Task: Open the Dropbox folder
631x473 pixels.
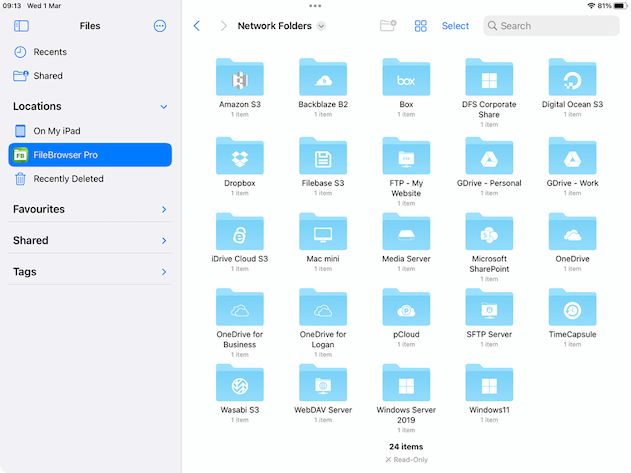Action: (239, 156)
